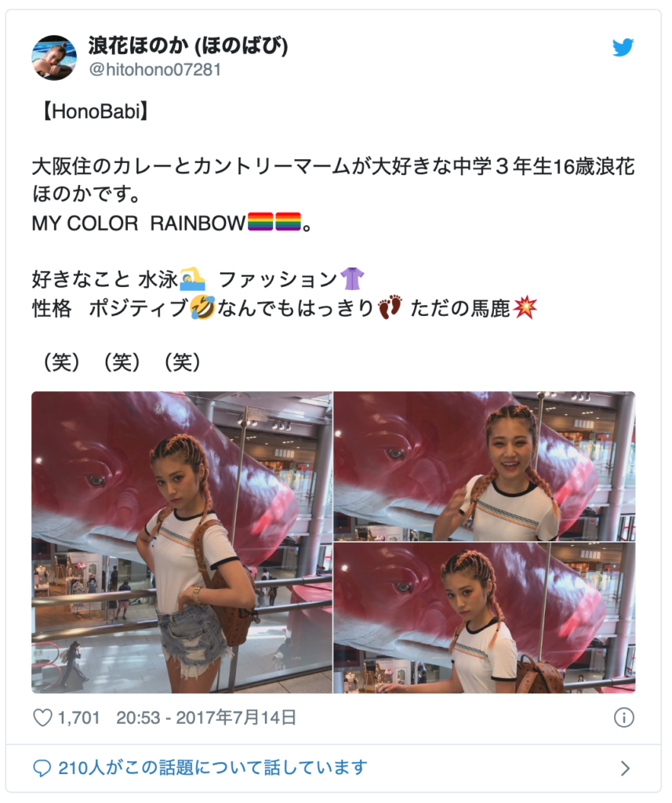Viewport: 672px width, 803px height.
Task: Click the laughing face emoji
Action: click(x=202, y=307)
